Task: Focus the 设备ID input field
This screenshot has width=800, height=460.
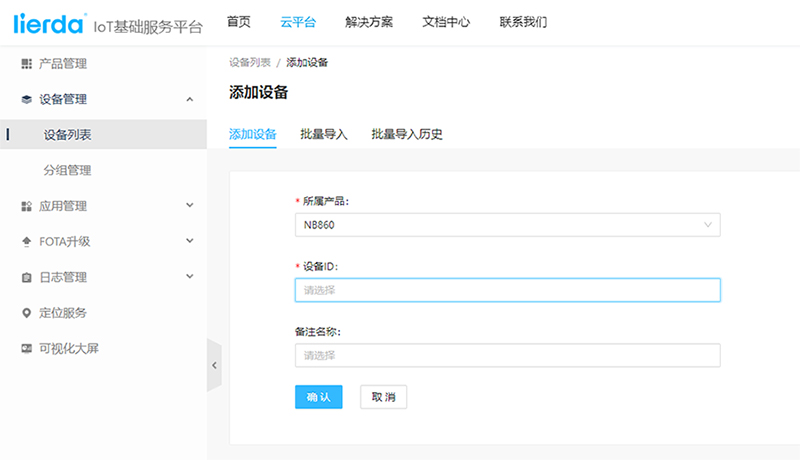Action: click(508, 290)
